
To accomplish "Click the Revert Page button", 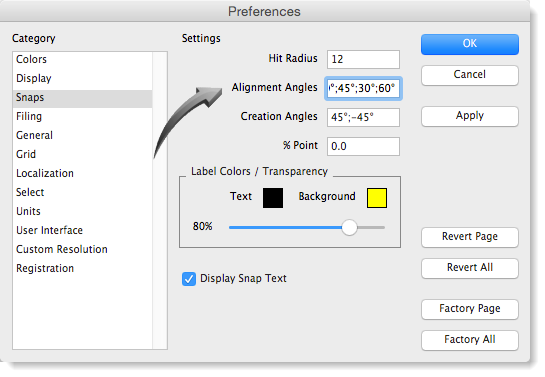I will point(470,237).
